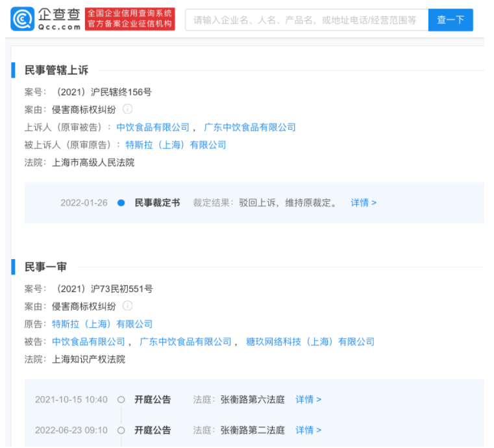Click the blue dot timeline marker for 2022-01-26
The image size is (494, 448).
121,203
